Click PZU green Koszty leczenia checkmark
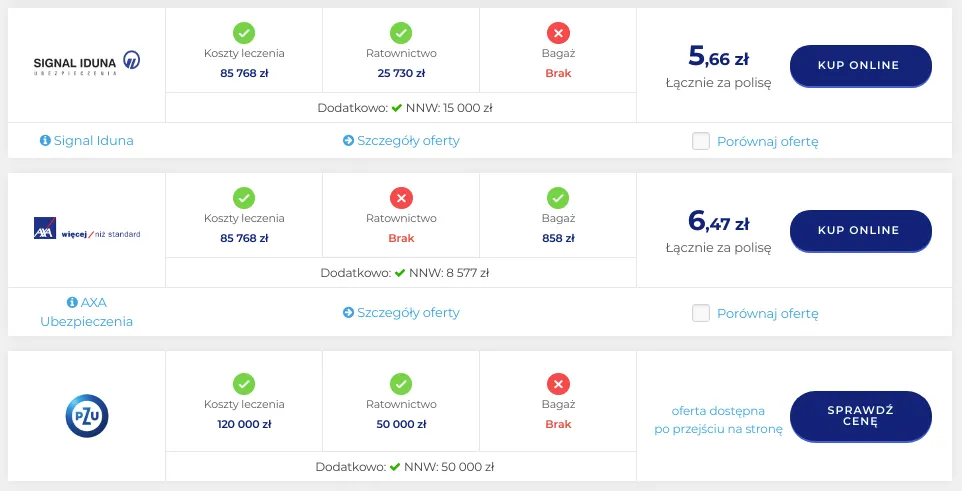The height and width of the screenshot is (491, 962). pyautogui.click(x=244, y=383)
